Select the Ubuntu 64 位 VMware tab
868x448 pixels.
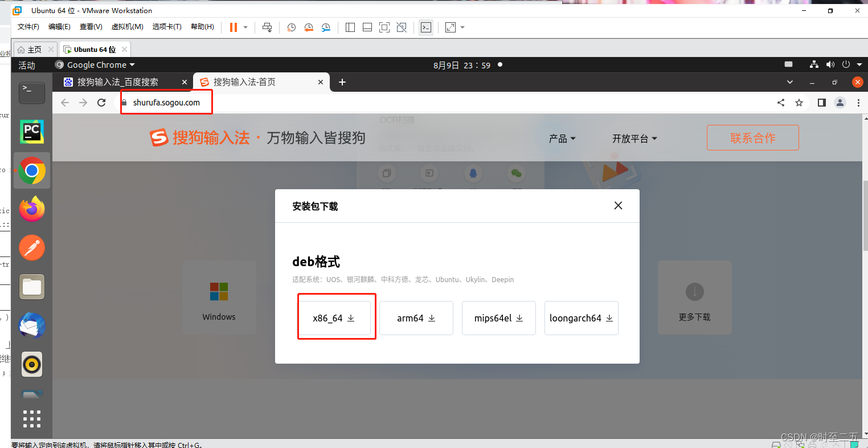(95, 50)
